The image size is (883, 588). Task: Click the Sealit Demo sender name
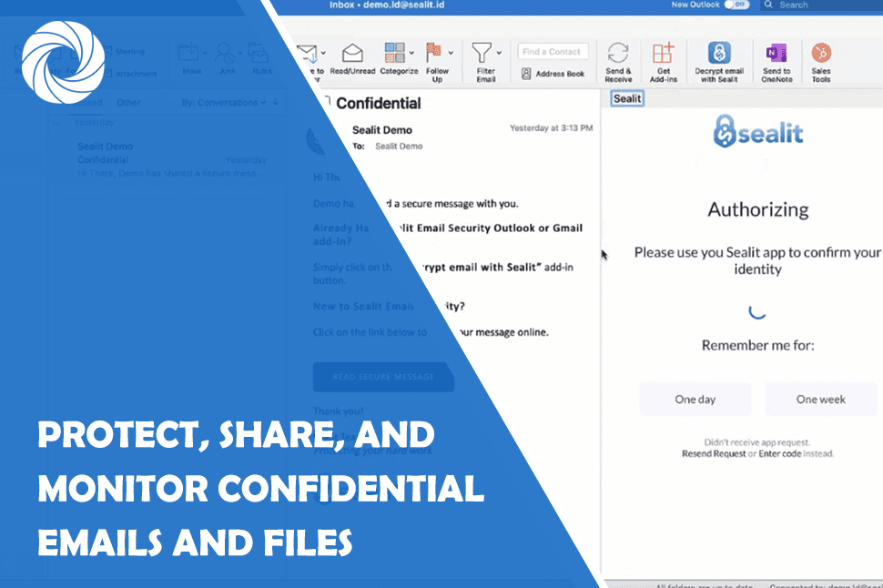point(381,130)
